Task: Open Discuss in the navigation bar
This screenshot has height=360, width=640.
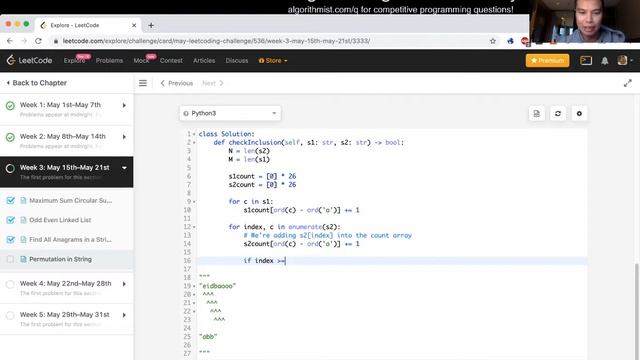Action: (x=237, y=60)
